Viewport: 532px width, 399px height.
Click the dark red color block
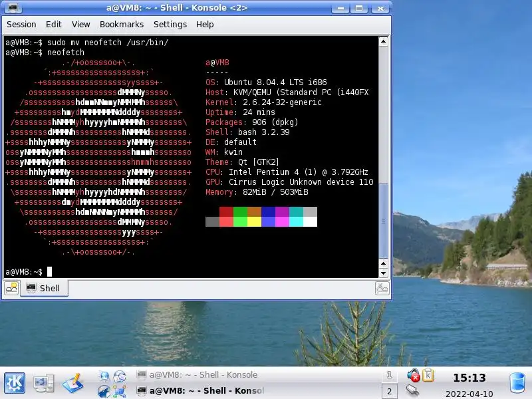(x=226, y=211)
